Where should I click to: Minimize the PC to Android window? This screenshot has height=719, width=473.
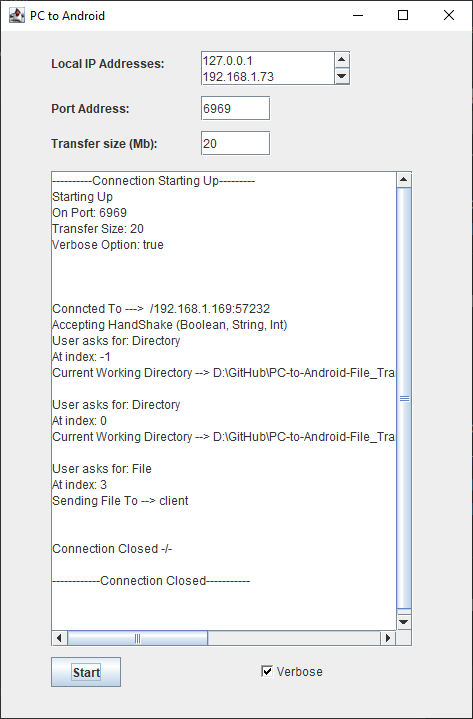point(358,15)
